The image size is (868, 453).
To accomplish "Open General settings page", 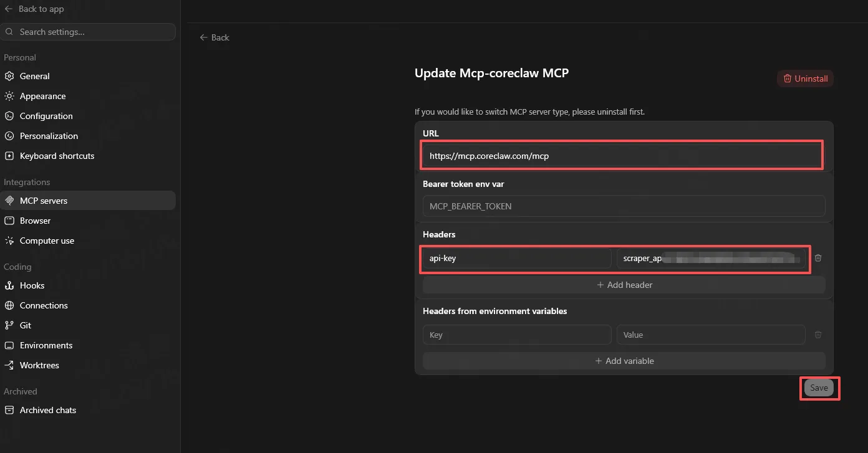I will (x=88, y=76).
